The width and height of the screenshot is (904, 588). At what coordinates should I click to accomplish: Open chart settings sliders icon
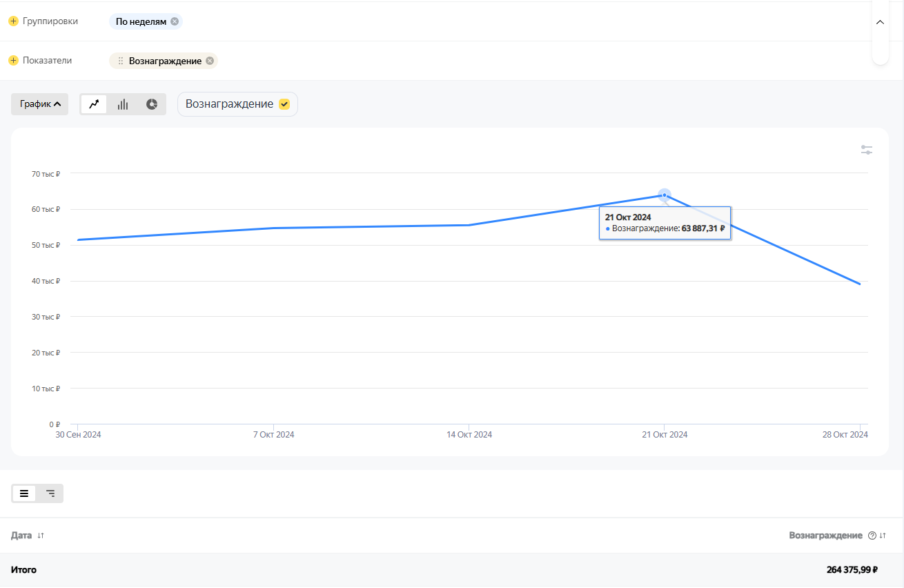[x=867, y=150]
